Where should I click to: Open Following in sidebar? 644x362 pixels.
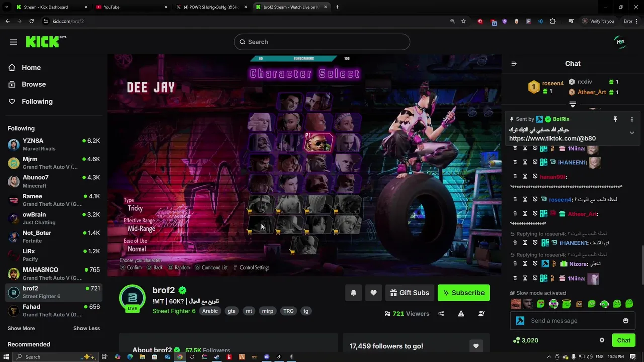[52, 101]
